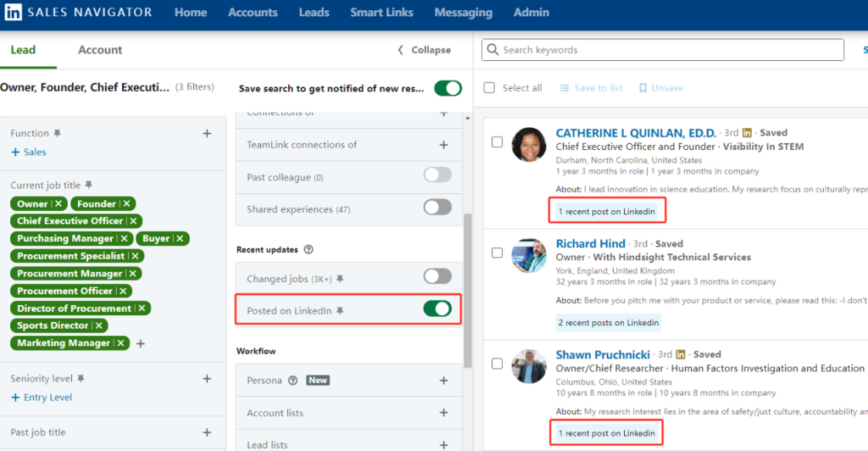Open Richard Hind's profile
Image resolution: width=868 pixels, height=451 pixels.
pyautogui.click(x=591, y=243)
